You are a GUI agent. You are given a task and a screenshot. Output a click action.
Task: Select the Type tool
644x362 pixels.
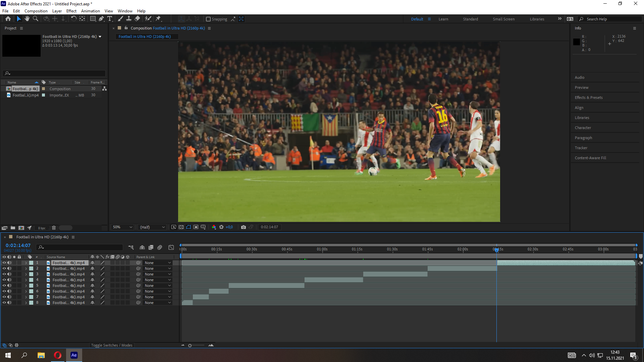pos(110,19)
